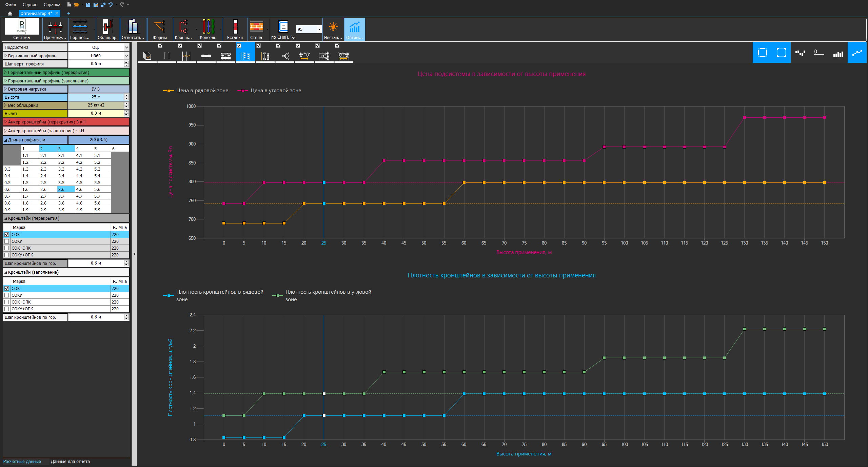The width and height of the screenshot is (868, 467).
Task: Select the Кронш... bracket tool
Action: (183, 29)
